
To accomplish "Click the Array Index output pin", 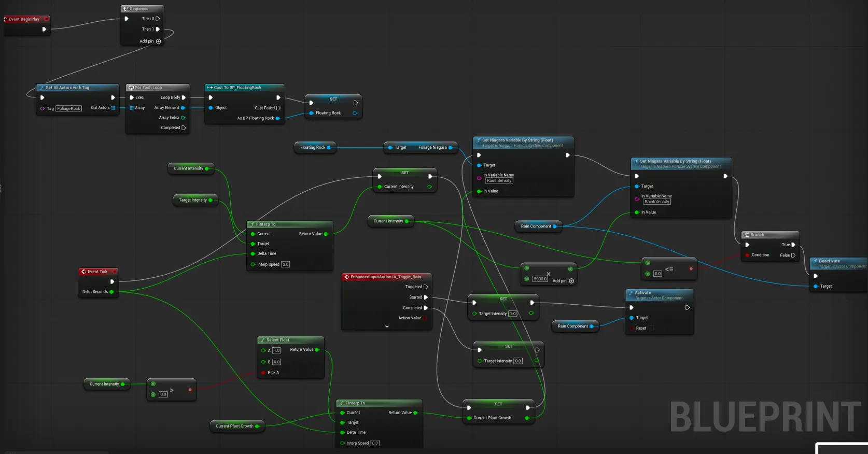I will click(183, 118).
